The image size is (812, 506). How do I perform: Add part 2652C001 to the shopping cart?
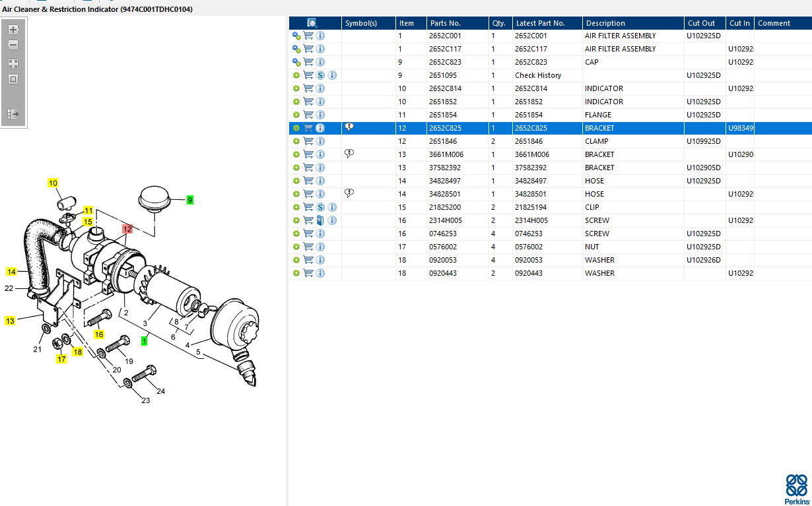click(x=308, y=36)
